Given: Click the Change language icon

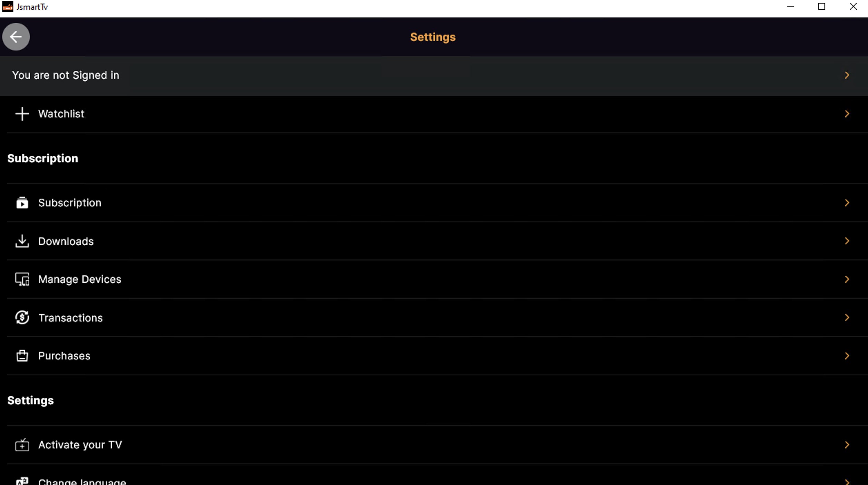Looking at the screenshot, I should coord(22,481).
